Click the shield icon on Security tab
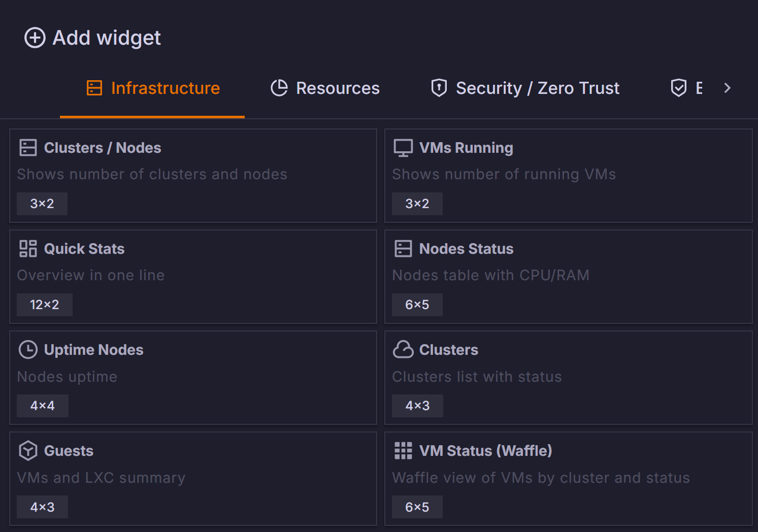The height and width of the screenshot is (532, 758). 439,88
